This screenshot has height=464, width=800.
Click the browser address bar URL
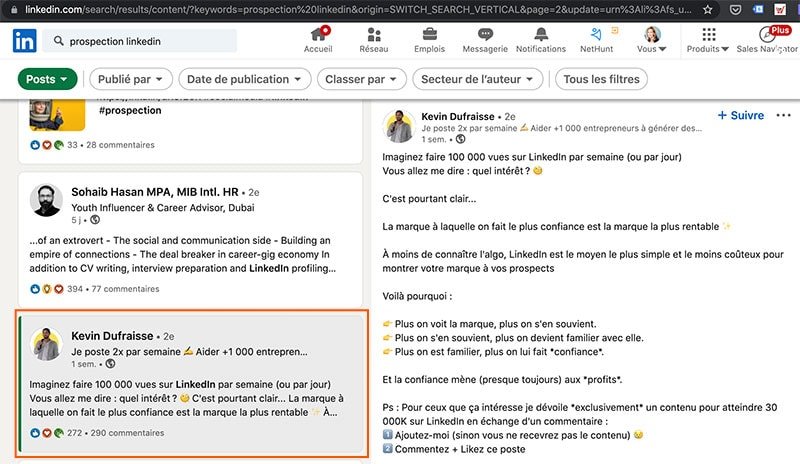[x=358, y=10]
